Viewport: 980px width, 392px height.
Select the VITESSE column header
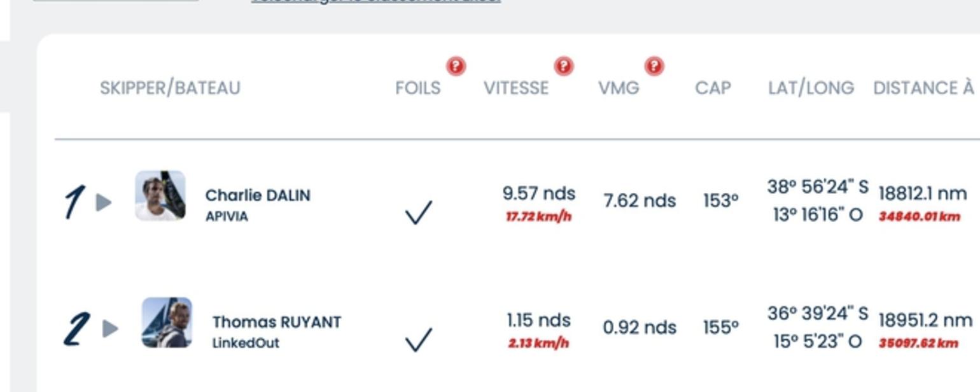click(x=516, y=88)
